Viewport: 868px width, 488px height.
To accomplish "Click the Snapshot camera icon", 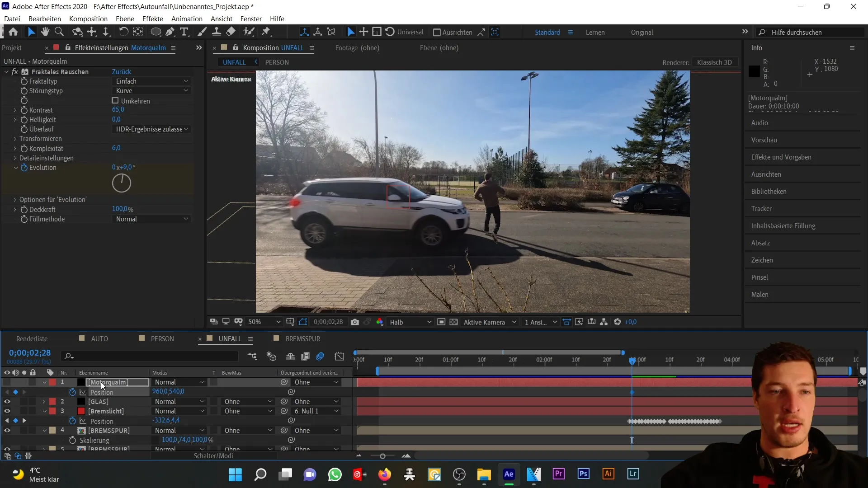I will click(x=356, y=322).
